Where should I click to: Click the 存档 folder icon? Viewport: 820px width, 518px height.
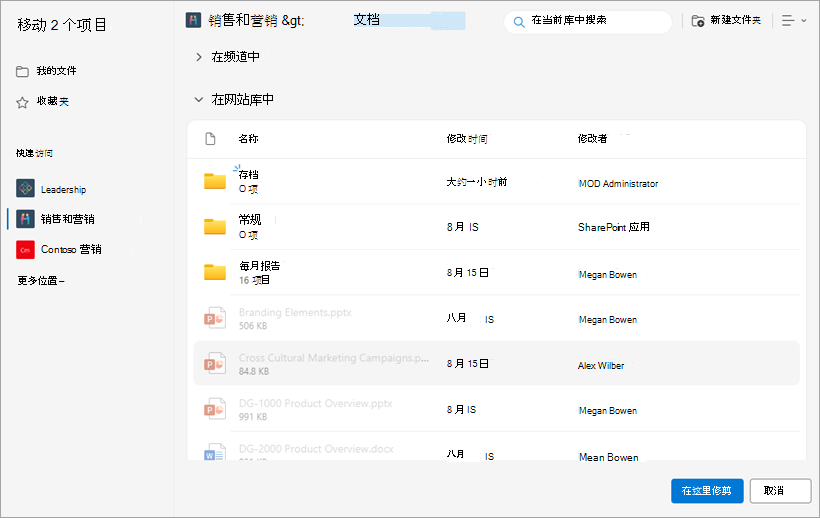pos(215,181)
